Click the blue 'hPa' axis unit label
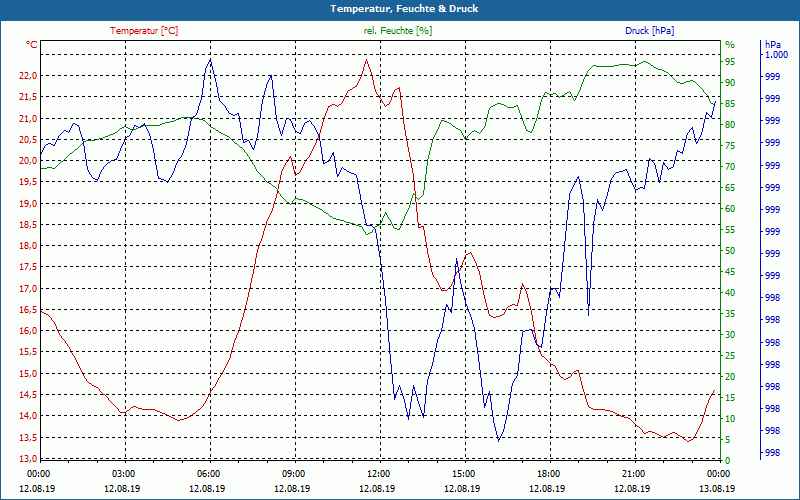Screen dimensions: 800x500 773,45
